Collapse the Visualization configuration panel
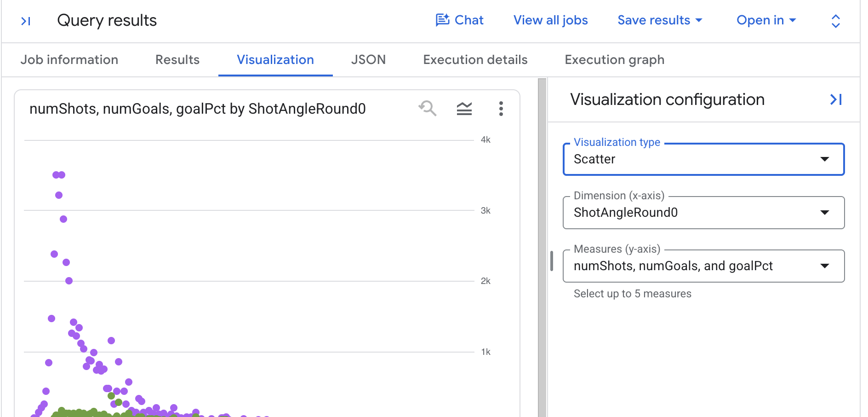 (836, 99)
